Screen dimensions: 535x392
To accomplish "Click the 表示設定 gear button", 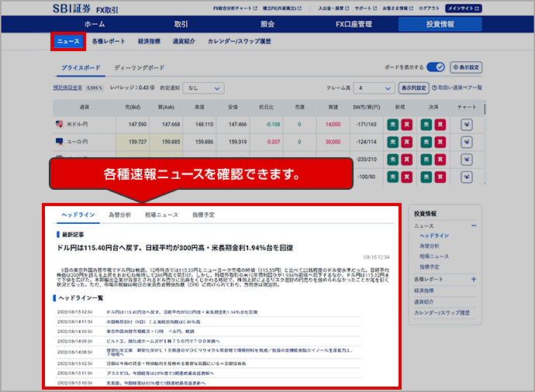I will click(x=466, y=67).
